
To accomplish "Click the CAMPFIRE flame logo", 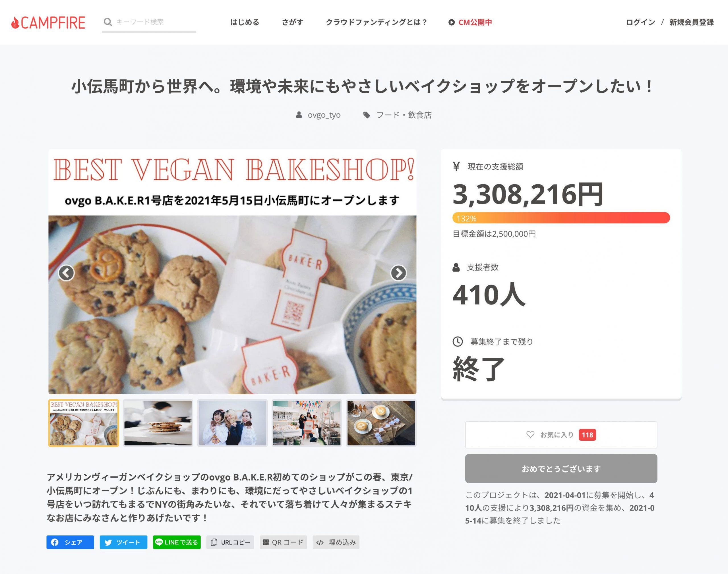I will [x=48, y=22].
